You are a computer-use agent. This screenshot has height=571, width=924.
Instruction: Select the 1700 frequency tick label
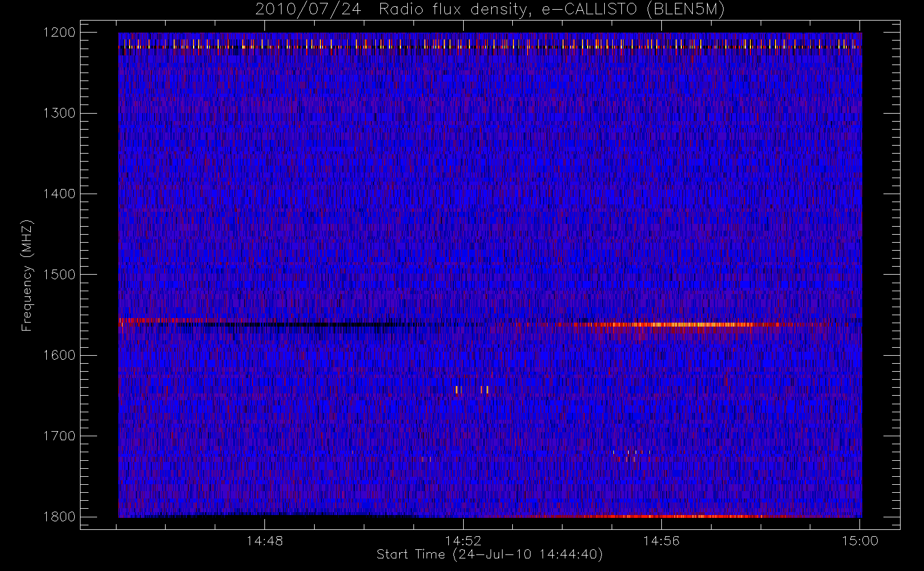point(60,436)
